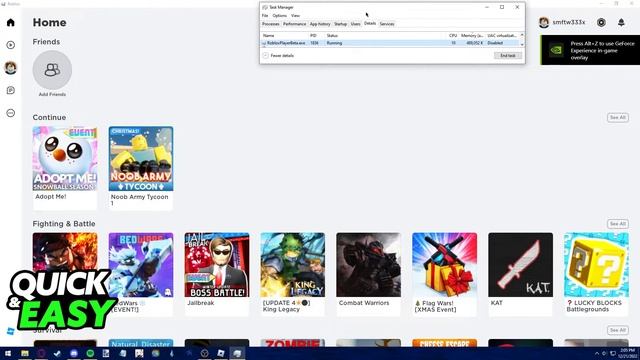Open Spotify on the taskbar
This screenshot has width=640, height=360.
pos(90,353)
